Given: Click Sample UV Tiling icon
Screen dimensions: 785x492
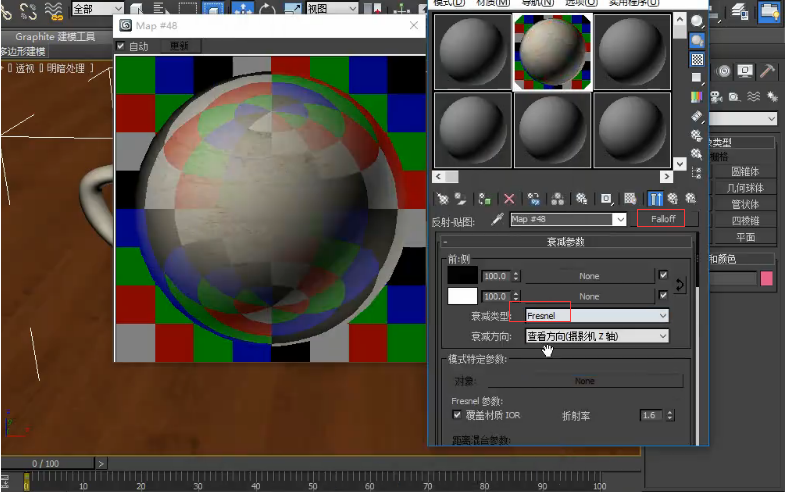Looking at the screenshot, I should 697,78.
